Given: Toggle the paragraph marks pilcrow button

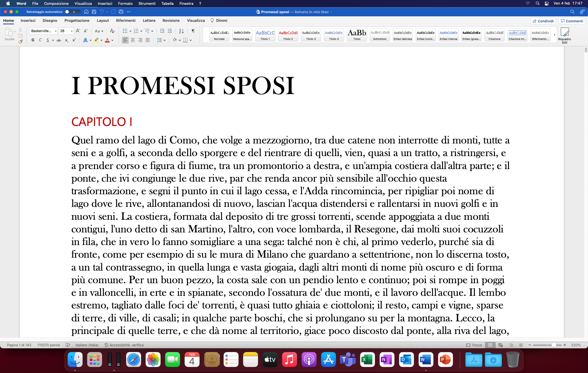Looking at the screenshot, I should click(x=193, y=31).
